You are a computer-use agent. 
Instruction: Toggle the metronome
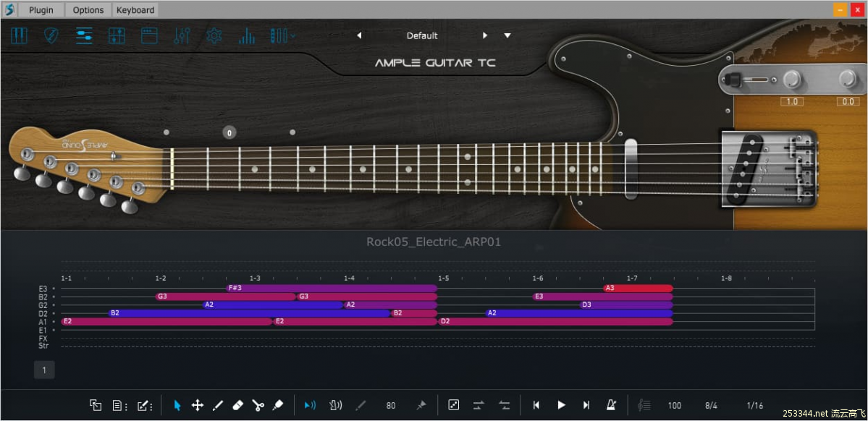(x=611, y=406)
